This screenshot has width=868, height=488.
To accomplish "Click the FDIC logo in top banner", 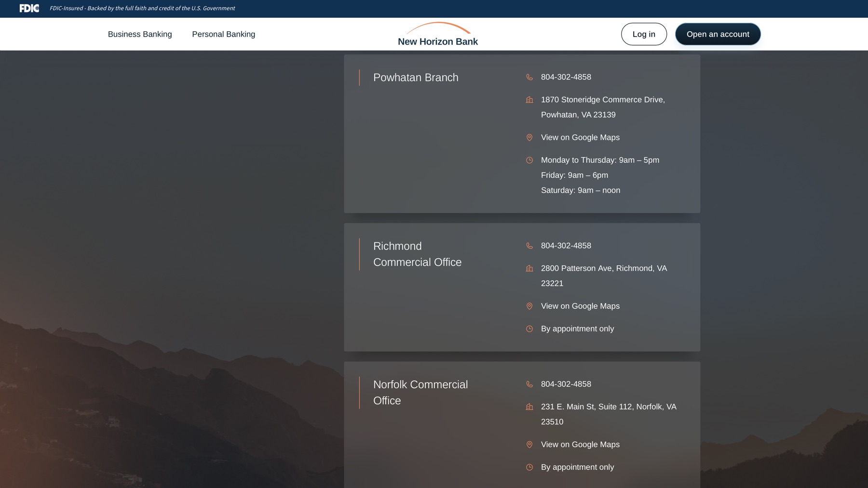I will pos(29,8).
